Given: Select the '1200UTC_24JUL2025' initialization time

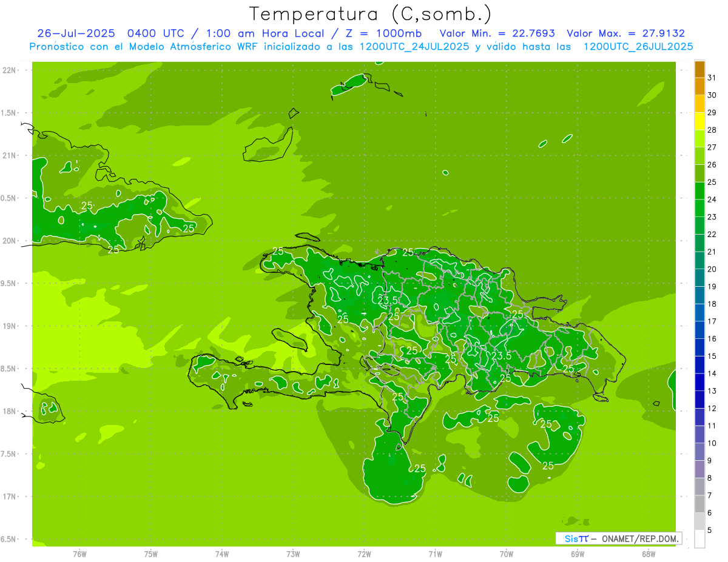Looking at the screenshot, I should click(x=414, y=47).
